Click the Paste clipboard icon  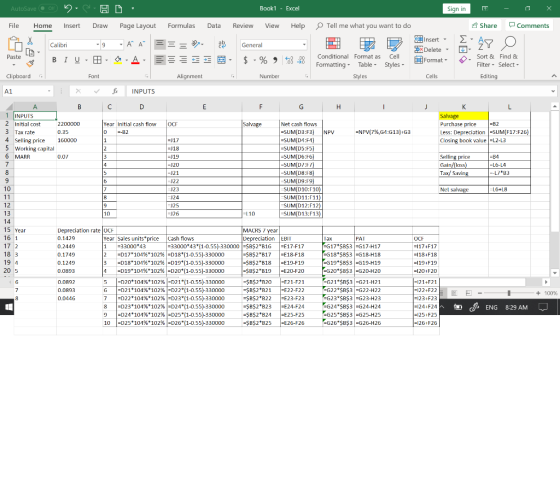[x=14, y=44]
